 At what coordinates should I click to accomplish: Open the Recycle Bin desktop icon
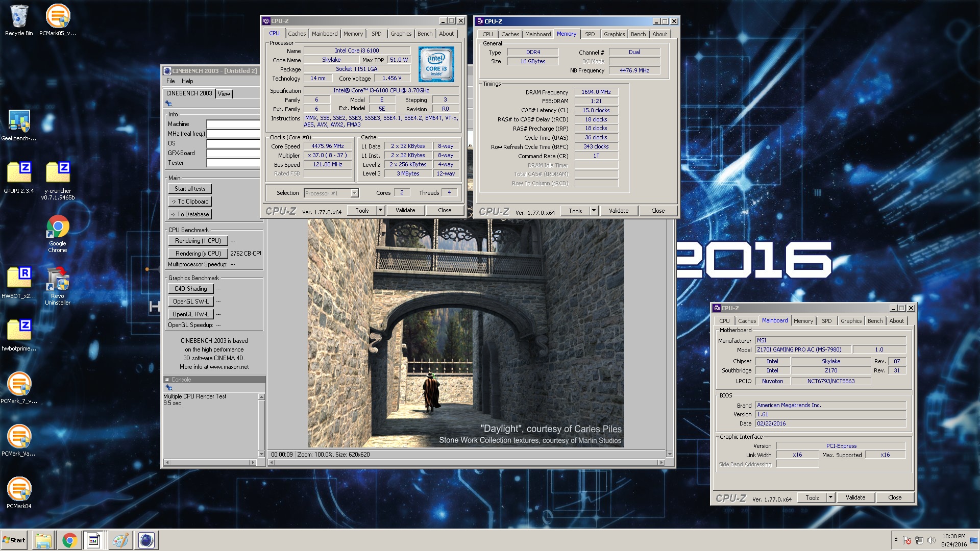click(x=19, y=20)
